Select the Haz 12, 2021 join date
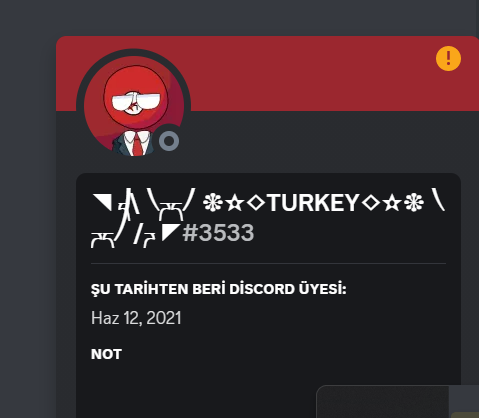Screen dimensions: 479x418 136,318
